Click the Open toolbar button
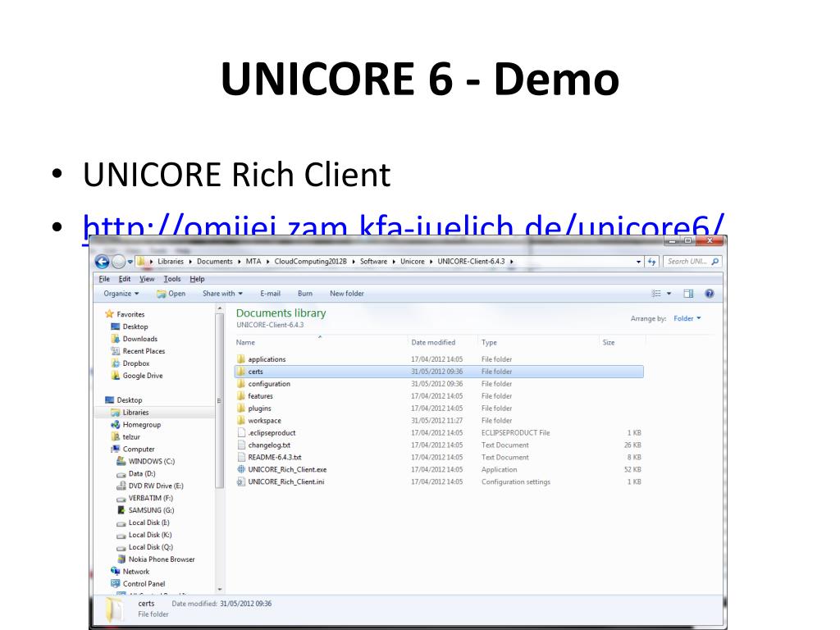840x630 pixels. 171,294
